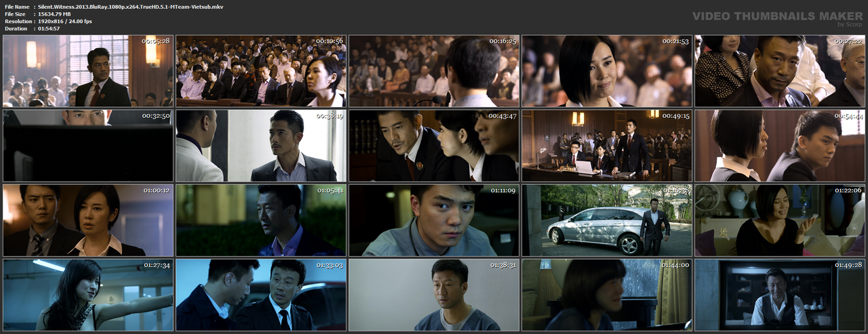The height and width of the screenshot is (334, 868).
Task: Select the thumbnail marked 01:00:12
Action: [x=88, y=220]
